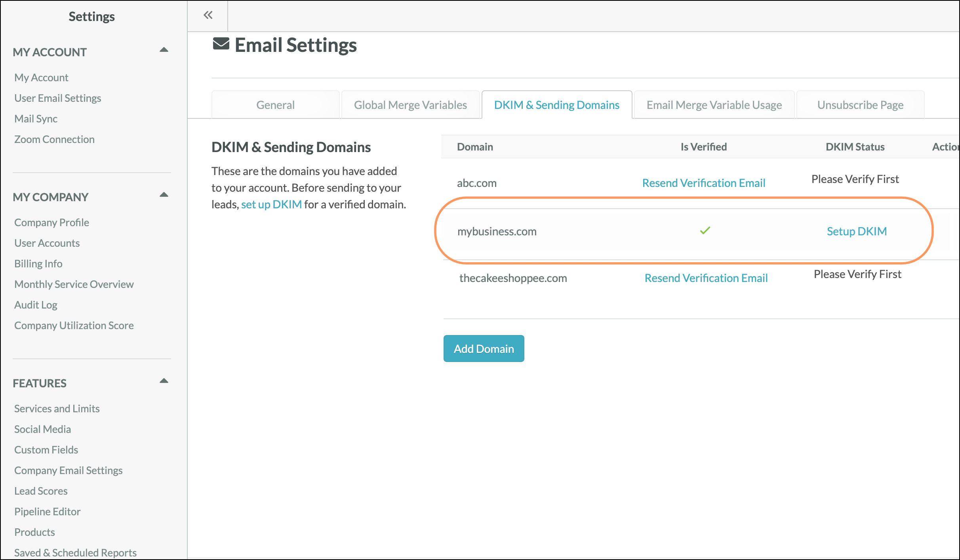960x560 pixels.
Task: Click 'Please Verify First' in abc.com row
Action: point(855,179)
